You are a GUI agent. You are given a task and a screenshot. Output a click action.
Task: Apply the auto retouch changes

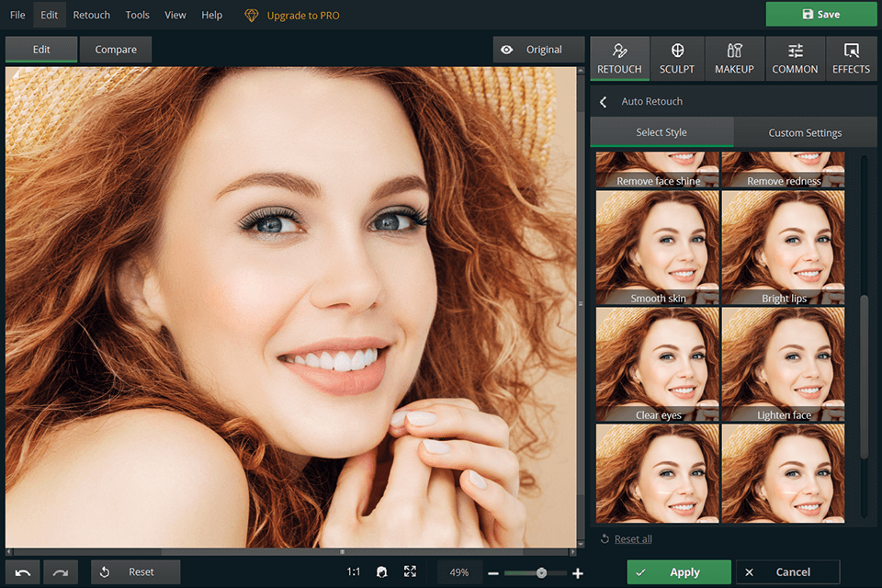pos(679,572)
